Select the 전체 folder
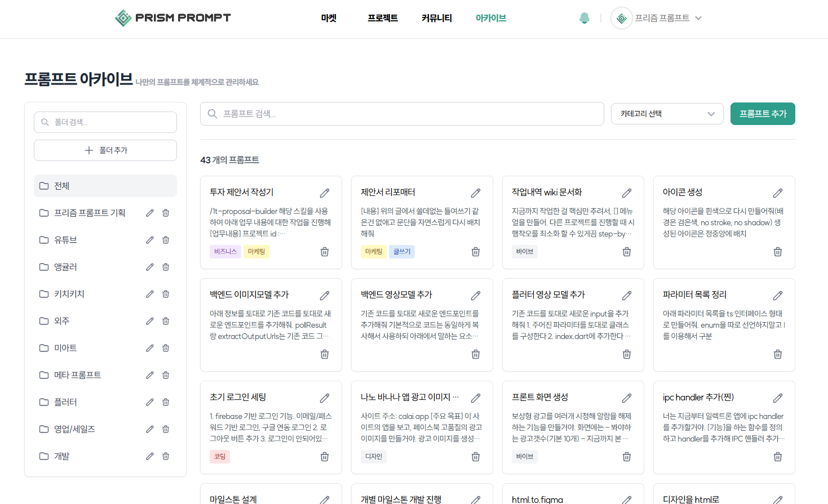Screen dimensions: 828x504 tap(105, 186)
